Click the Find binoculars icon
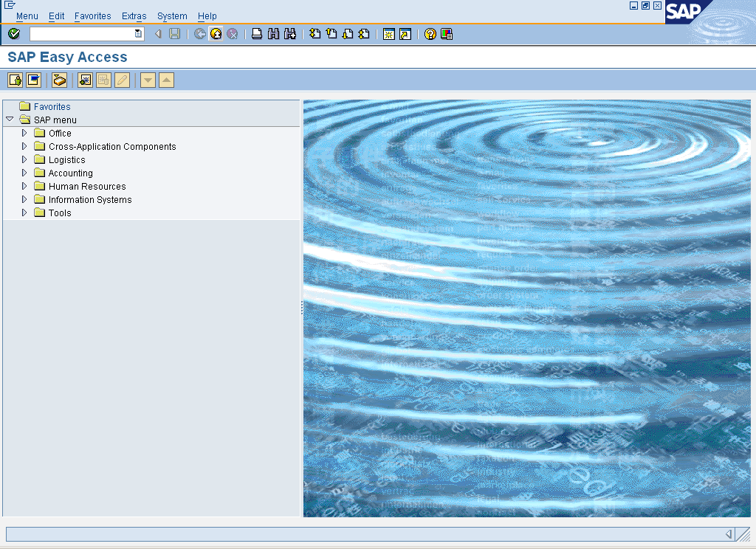The width and height of the screenshot is (756, 549). pos(273,34)
